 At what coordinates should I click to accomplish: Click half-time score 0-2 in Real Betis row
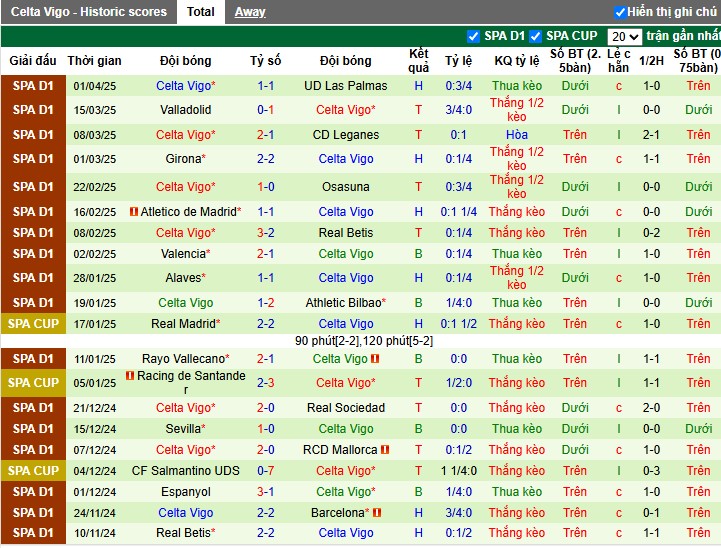652,233
